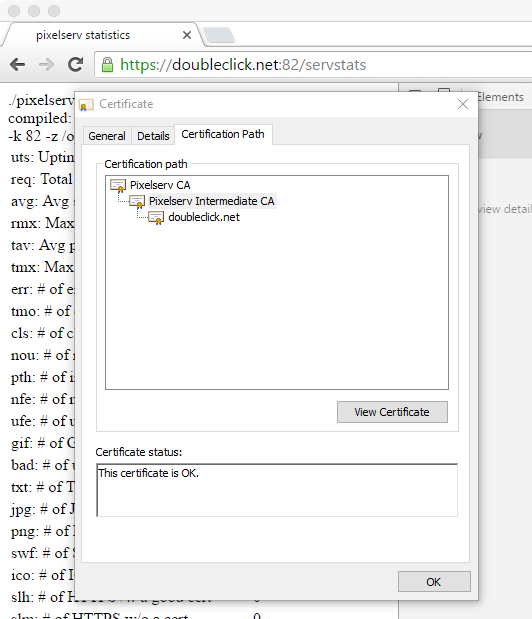Click the 'gif: # of' stats line on the page
Viewport: 532px width, 619px height.
(43, 443)
